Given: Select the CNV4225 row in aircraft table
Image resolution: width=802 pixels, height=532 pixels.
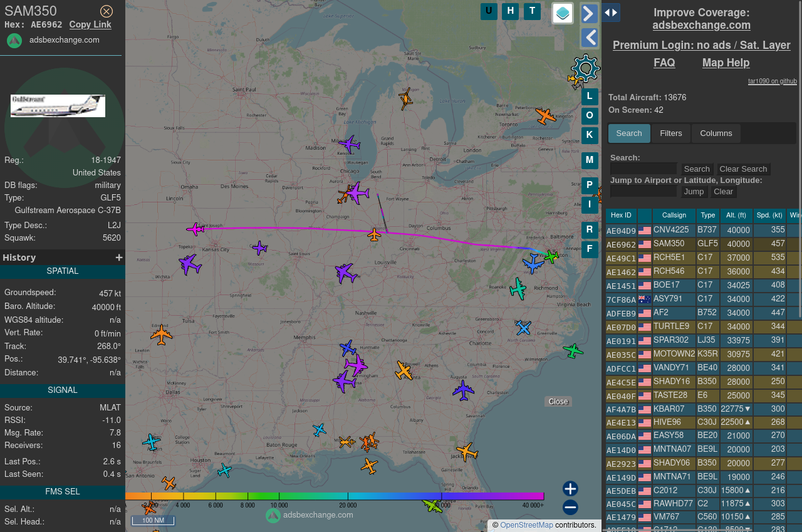Looking at the screenshot, I should [x=704, y=230].
